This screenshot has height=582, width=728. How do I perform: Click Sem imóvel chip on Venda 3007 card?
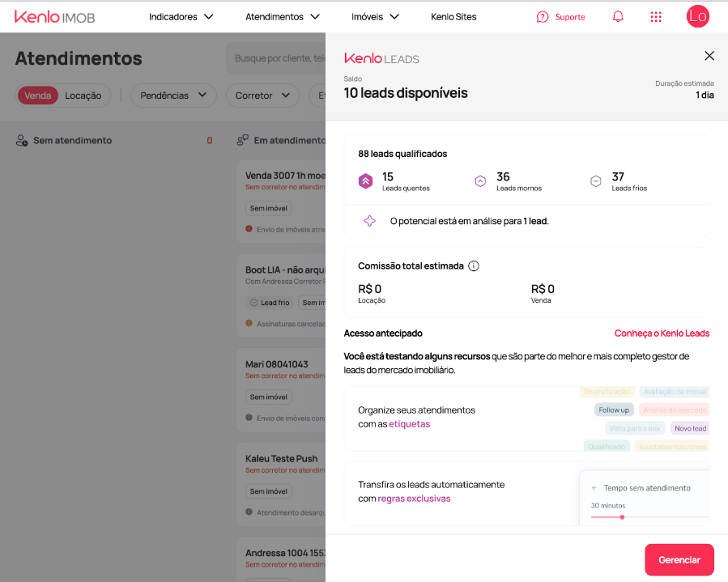click(268, 208)
